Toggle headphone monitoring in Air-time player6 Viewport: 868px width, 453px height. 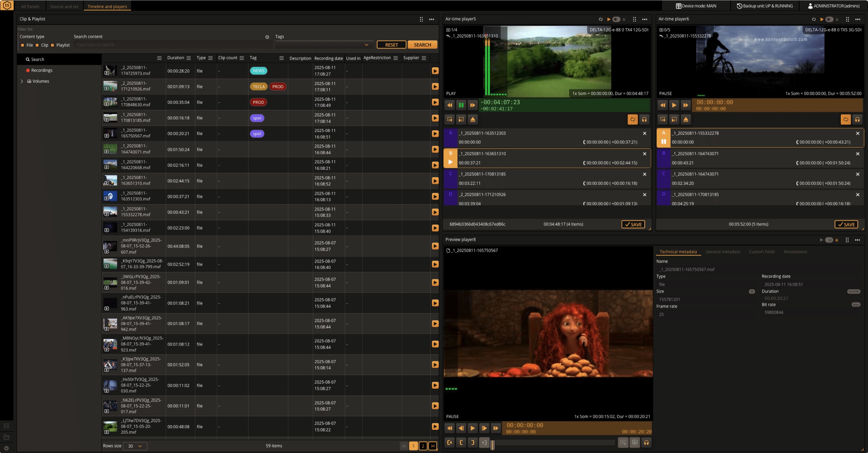coord(857,119)
